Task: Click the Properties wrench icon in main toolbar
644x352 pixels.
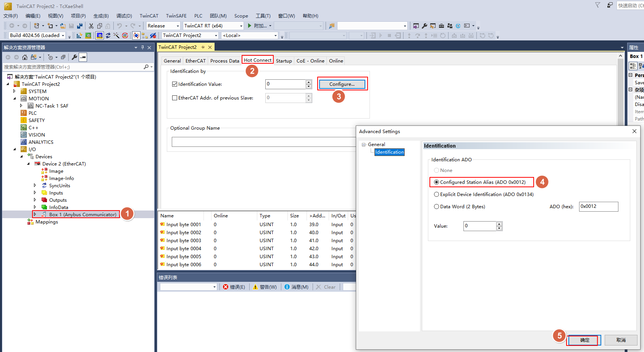Action: click(424, 26)
